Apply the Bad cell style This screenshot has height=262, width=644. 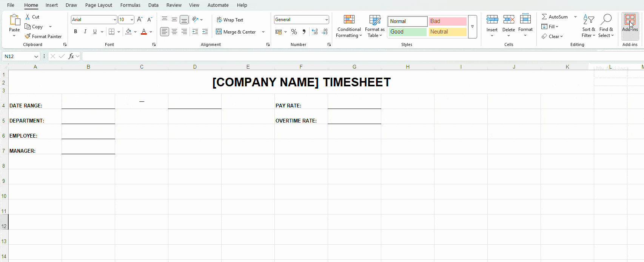pyautogui.click(x=448, y=21)
